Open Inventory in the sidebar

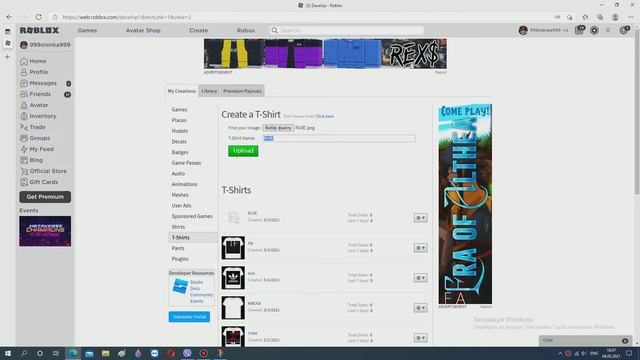[x=38, y=116]
